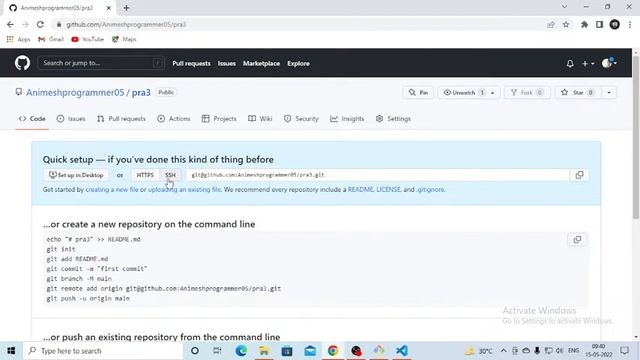Open the Code tab

[32, 119]
